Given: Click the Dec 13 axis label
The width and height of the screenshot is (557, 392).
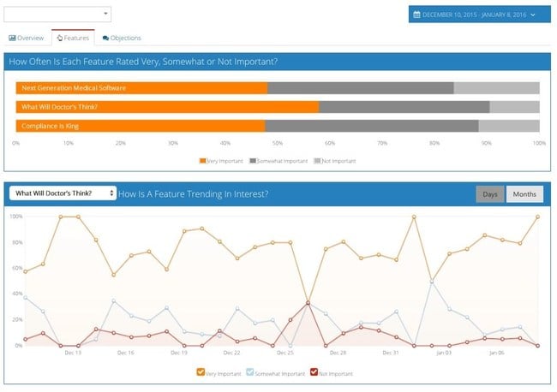Looking at the screenshot, I should tap(73, 353).
